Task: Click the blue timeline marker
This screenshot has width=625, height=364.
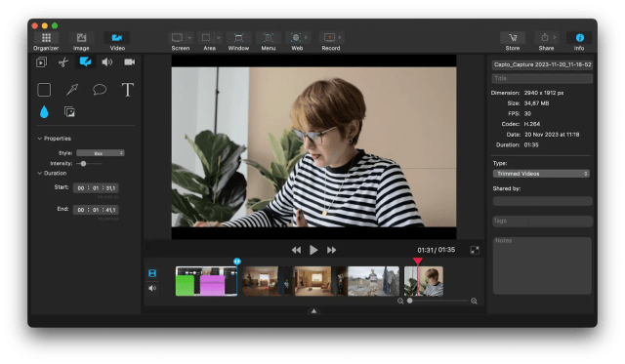Action: coord(236,262)
